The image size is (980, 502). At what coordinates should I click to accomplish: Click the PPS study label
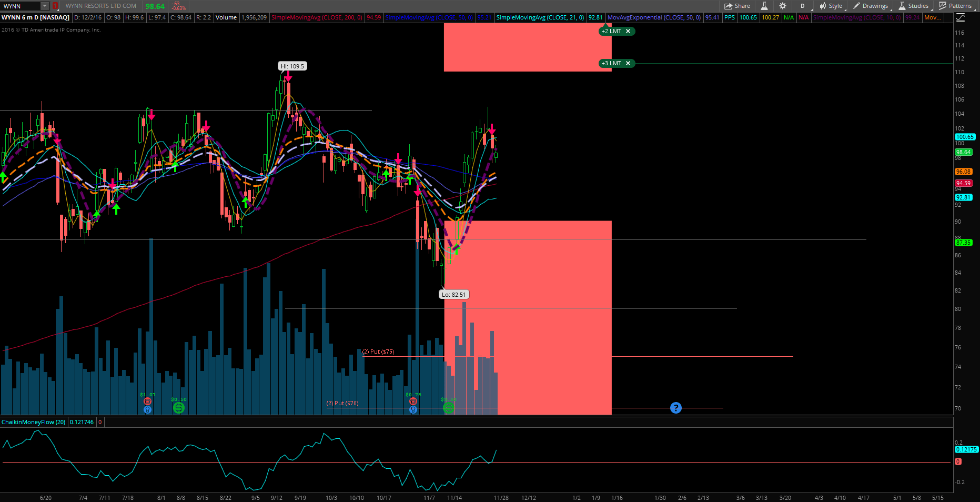tap(730, 17)
